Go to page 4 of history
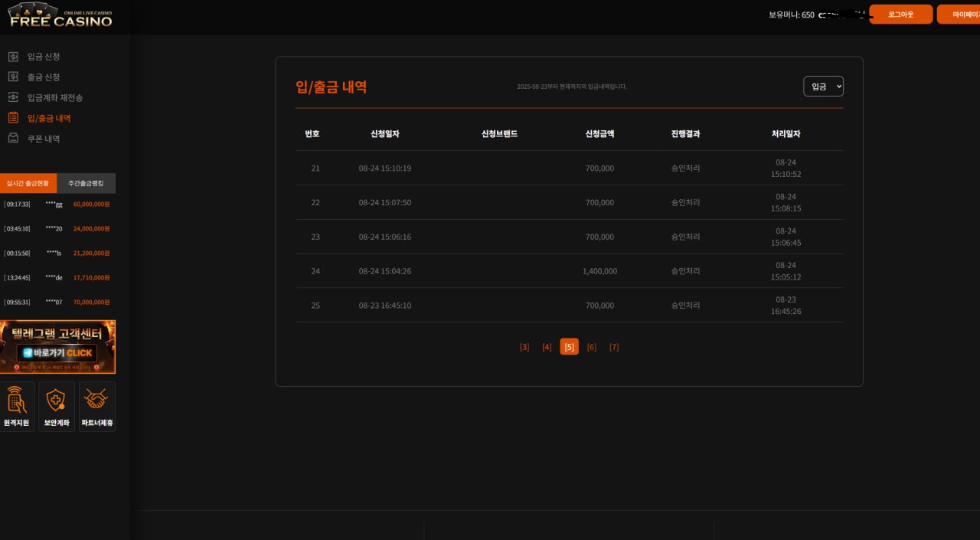 [547, 347]
